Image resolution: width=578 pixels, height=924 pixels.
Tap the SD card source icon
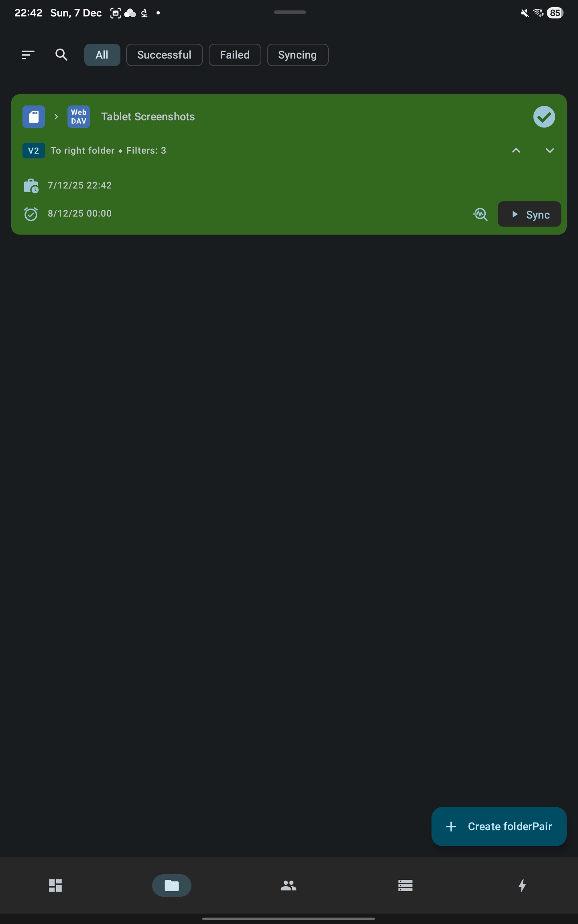pos(34,117)
